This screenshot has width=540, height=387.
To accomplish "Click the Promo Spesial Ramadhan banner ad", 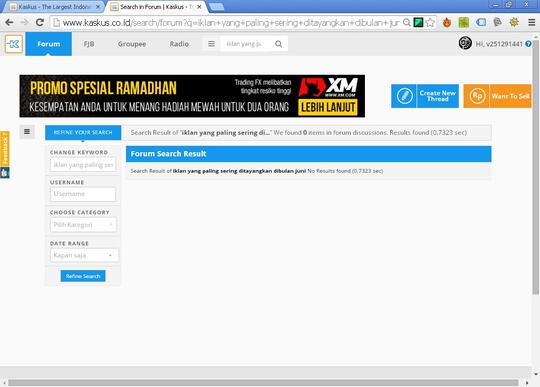I will [192, 96].
